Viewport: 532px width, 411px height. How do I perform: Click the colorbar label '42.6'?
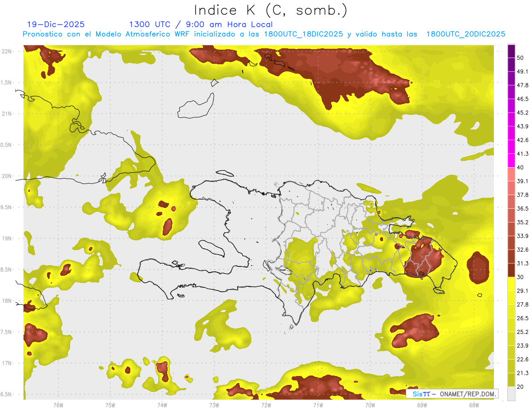coord(523,140)
